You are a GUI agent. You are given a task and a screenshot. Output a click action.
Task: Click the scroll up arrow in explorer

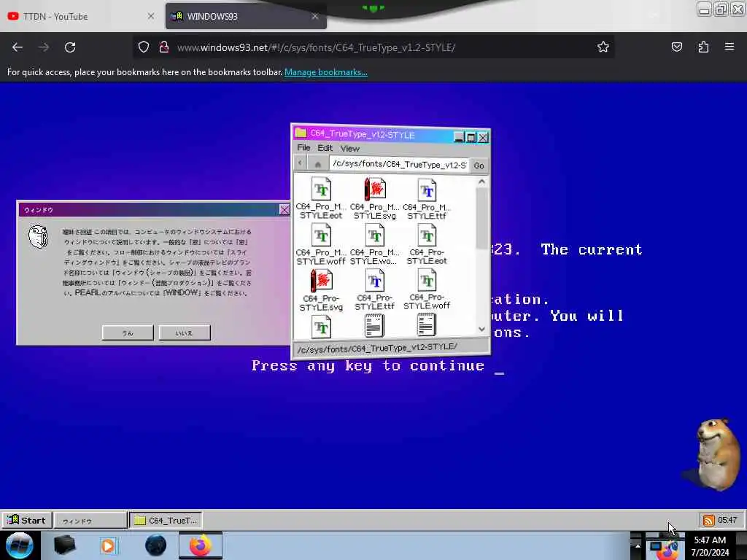click(x=481, y=182)
